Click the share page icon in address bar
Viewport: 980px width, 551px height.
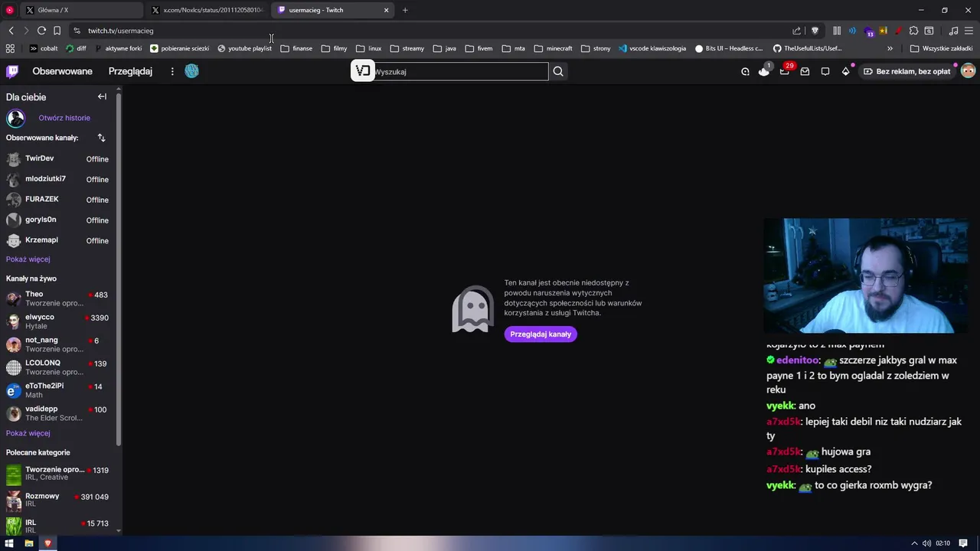pos(797,31)
